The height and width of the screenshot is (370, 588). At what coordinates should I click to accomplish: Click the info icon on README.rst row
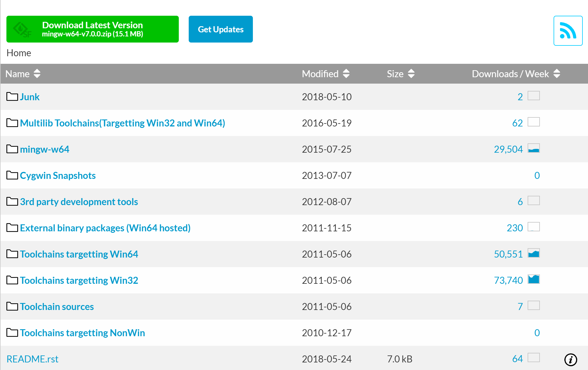[x=570, y=360]
